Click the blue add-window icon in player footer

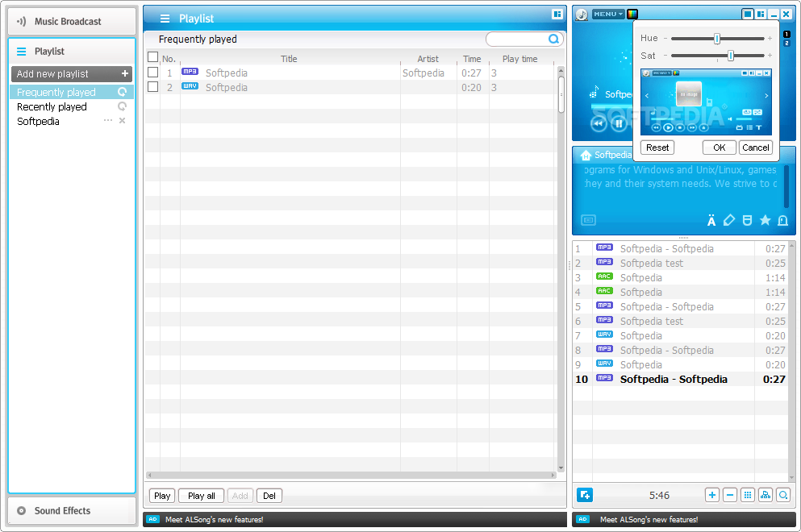[x=584, y=495]
